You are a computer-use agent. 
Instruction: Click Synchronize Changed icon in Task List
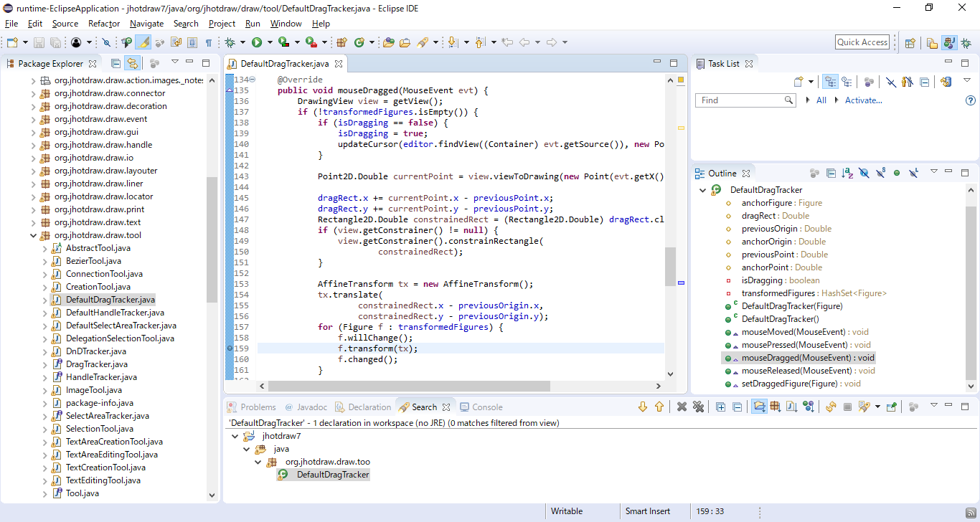pyautogui.click(x=946, y=82)
